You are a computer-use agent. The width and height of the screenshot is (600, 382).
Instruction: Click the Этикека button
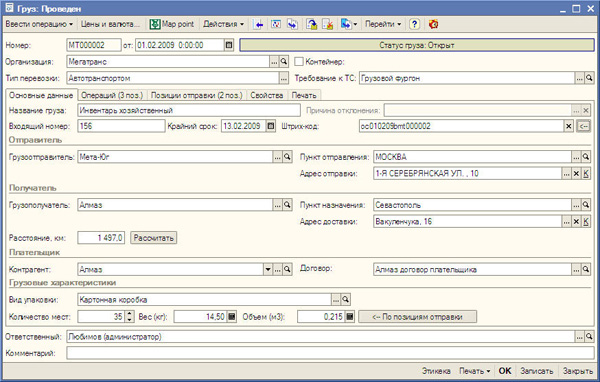[436, 371]
